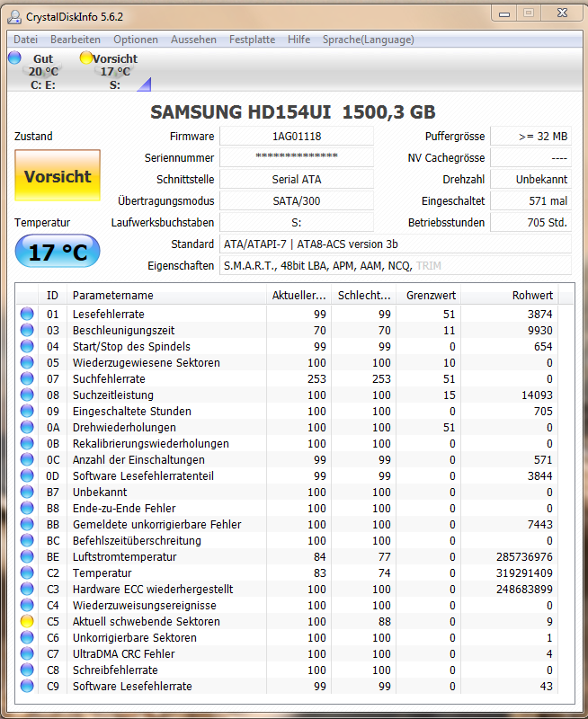
Task: Click raw value 7443
Action: [x=539, y=524]
